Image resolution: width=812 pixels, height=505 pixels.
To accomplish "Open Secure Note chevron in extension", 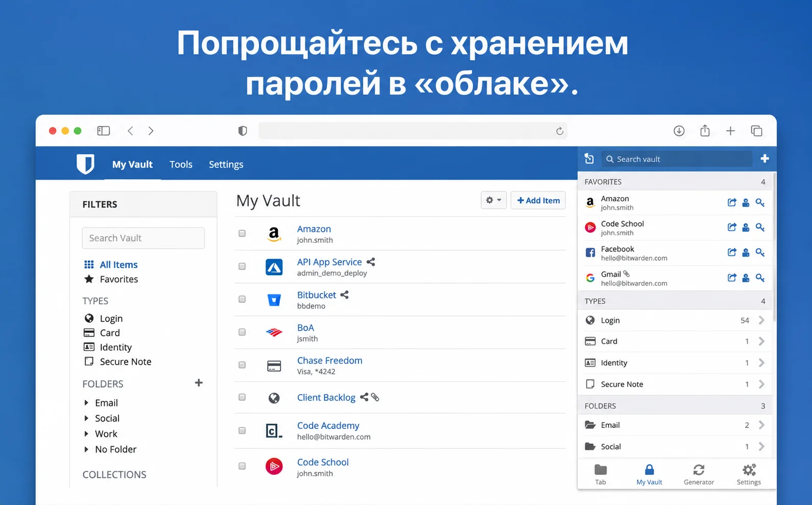I will point(761,384).
